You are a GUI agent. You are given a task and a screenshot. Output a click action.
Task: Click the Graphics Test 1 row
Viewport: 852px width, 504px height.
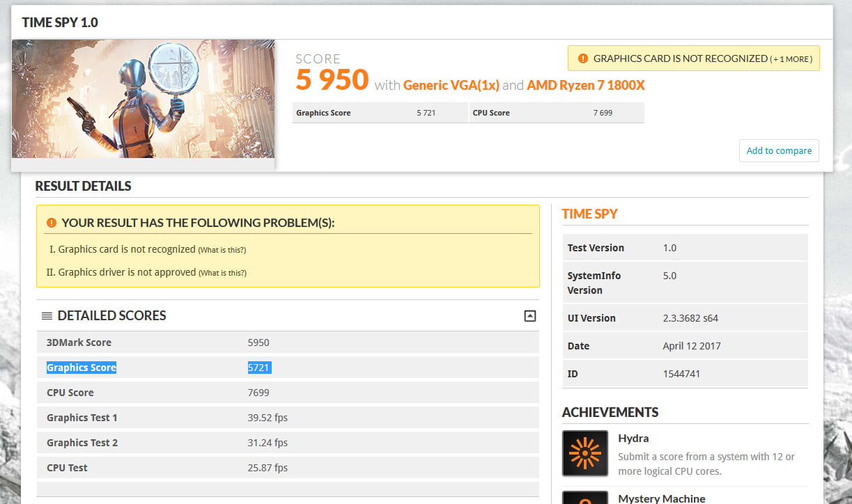point(287,418)
